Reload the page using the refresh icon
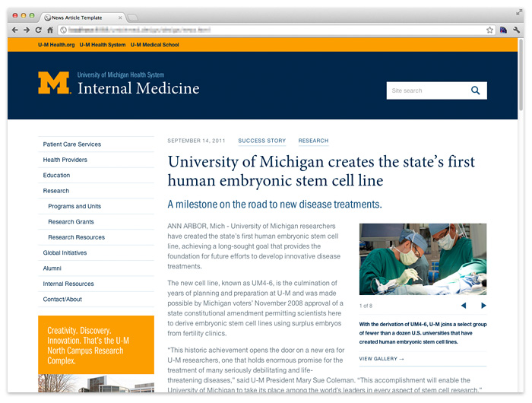This screenshot has height=403, width=532. pos(38,30)
